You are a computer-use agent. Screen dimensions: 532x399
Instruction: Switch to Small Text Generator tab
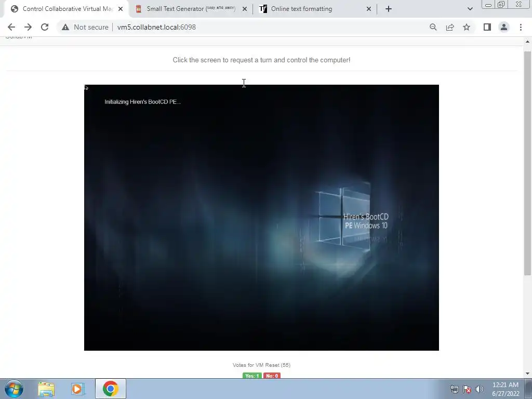[x=190, y=9]
